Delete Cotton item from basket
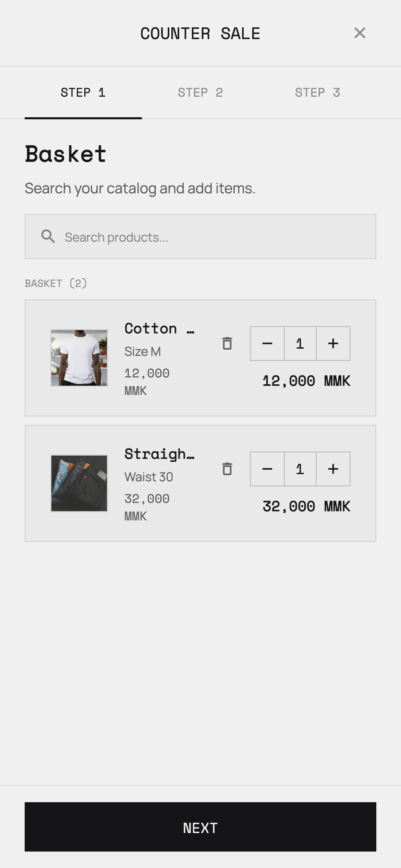The width and height of the screenshot is (401, 868). pos(227,343)
